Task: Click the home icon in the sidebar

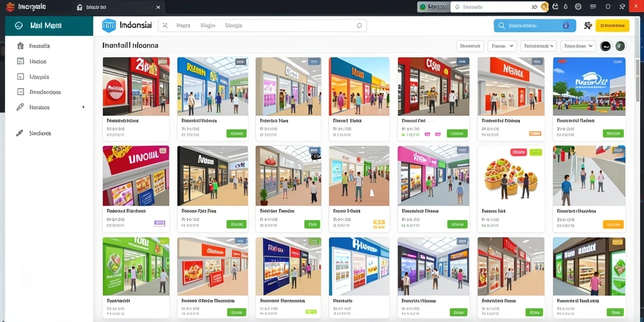Action: click(20, 45)
